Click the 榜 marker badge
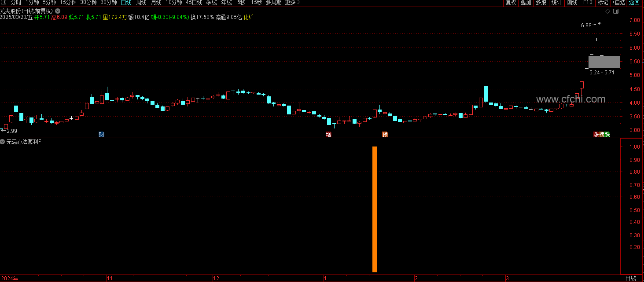Image resolution: width=644 pixels, height=282 pixels. pyautogui.click(x=602, y=134)
